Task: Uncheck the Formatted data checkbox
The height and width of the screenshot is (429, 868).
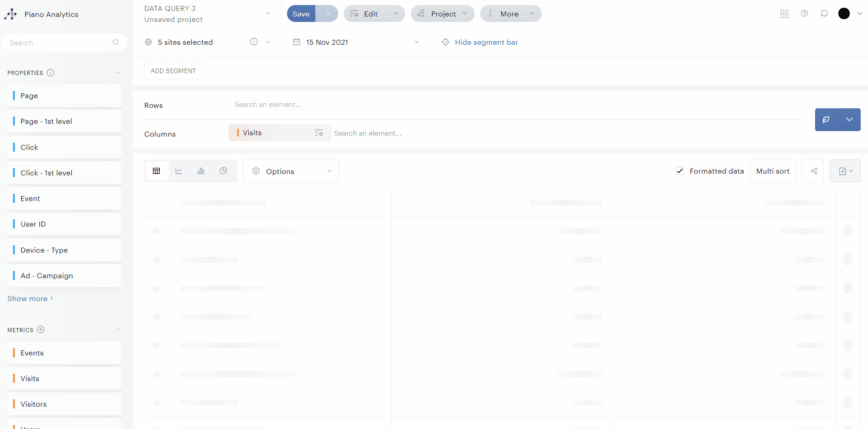Action: (680, 171)
